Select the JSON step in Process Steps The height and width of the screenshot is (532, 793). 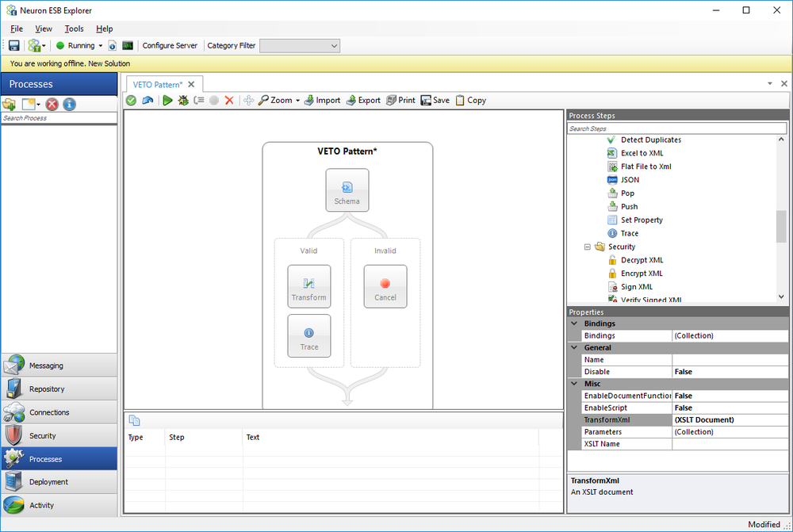tap(630, 179)
